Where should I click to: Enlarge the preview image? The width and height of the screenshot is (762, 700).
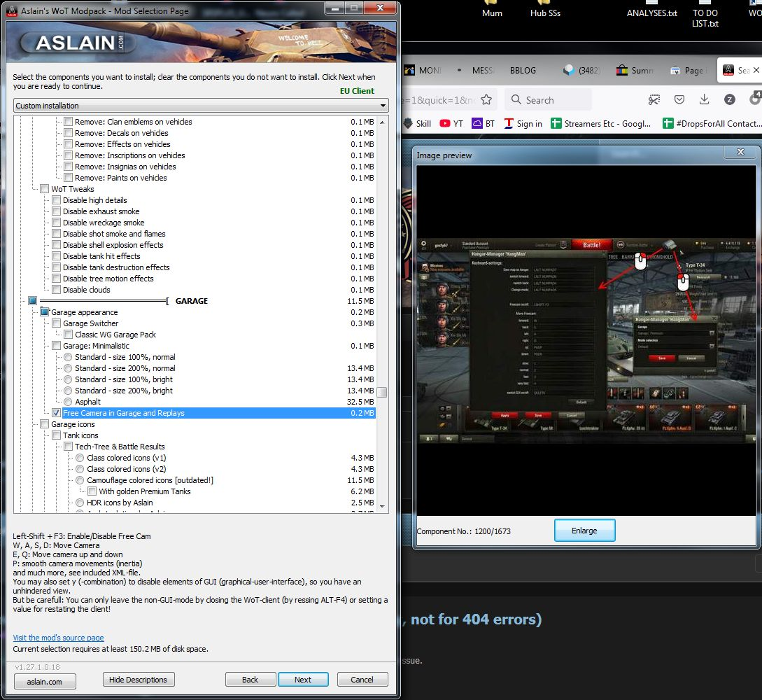[585, 531]
